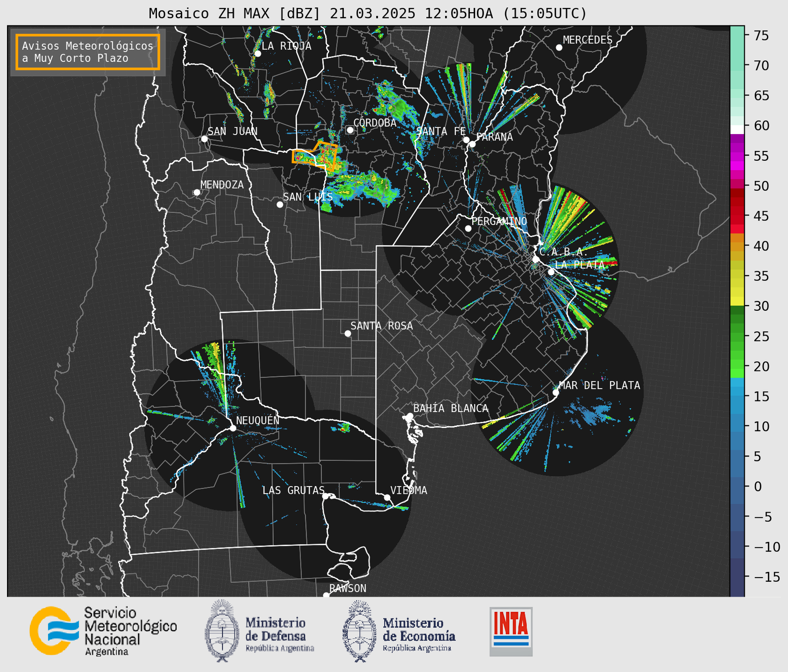788x672 pixels.
Task: Click the white dot marker for Mercedes
Action: 559,48
